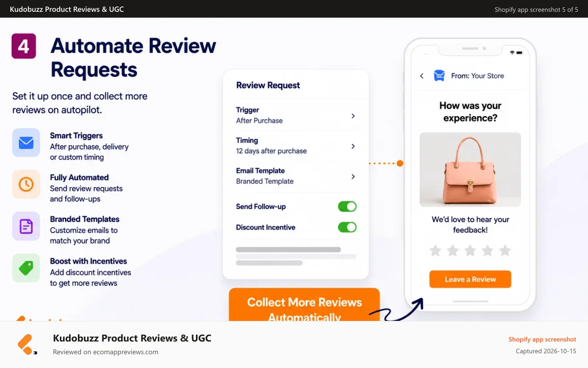The image size is (588, 368).
Task: Click the 'How was your experience?' heading
Action: tap(470, 112)
